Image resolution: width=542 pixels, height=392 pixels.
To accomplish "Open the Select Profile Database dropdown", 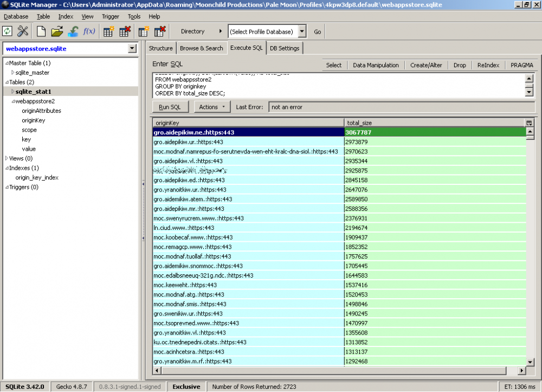I will click(302, 31).
